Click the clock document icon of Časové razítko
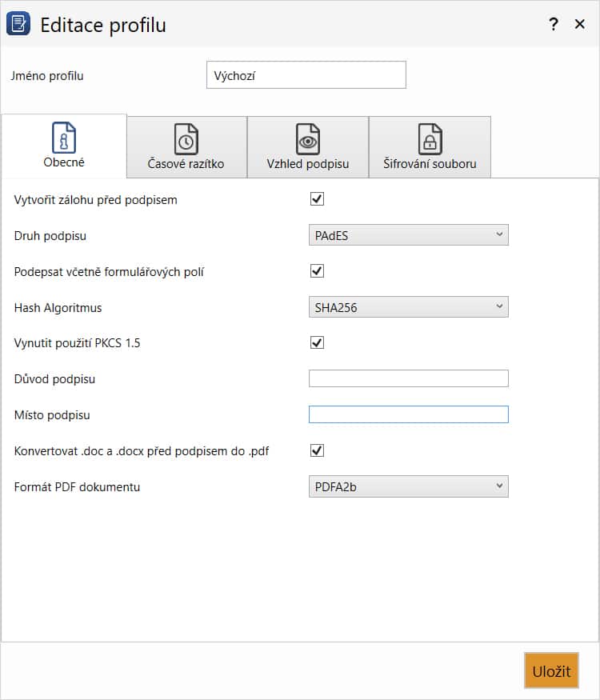The height and width of the screenshot is (700, 600). 186,139
